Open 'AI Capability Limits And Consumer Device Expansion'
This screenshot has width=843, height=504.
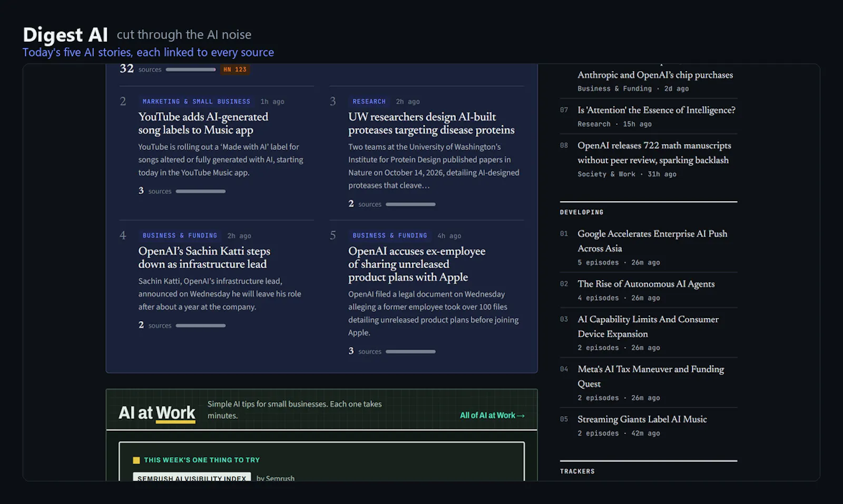[x=648, y=327]
